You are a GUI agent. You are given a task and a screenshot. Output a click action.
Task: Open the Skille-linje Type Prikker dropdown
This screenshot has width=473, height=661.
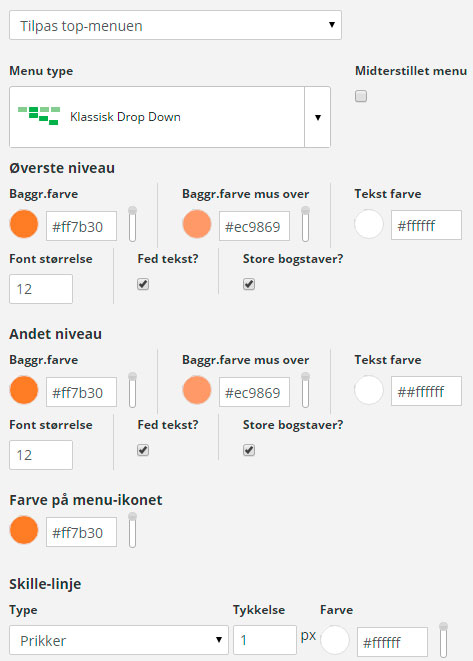tap(119, 640)
